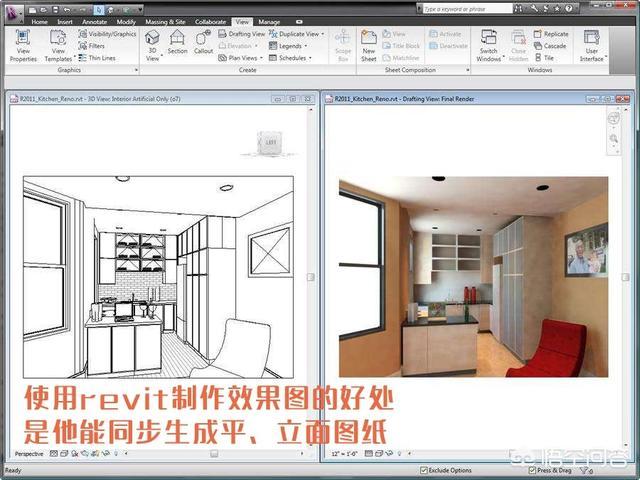This screenshot has height=480, width=640.
Task: Click the Undo arrow in quick access toolbar
Action: pyautogui.click(x=67, y=9)
